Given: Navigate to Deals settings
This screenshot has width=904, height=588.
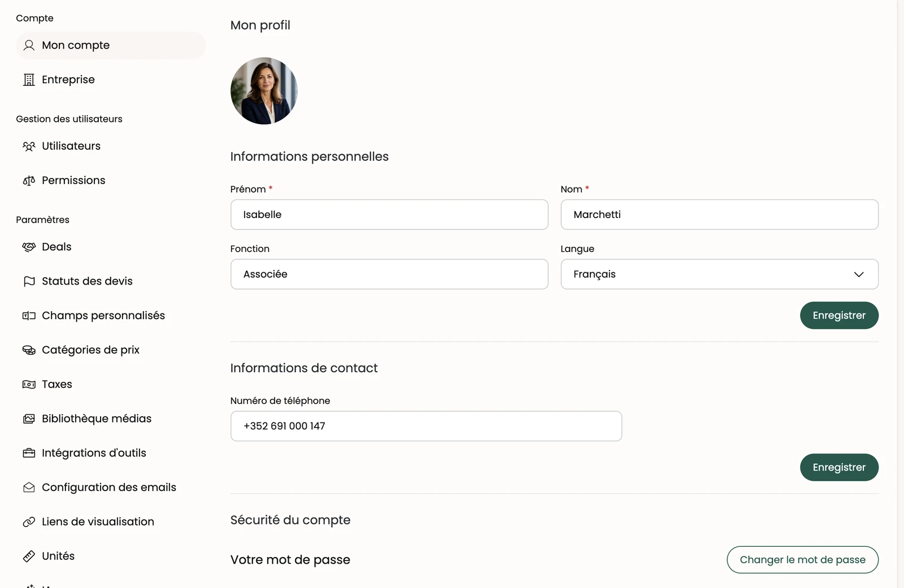Looking at the screenshot, I should coord(111,247).
